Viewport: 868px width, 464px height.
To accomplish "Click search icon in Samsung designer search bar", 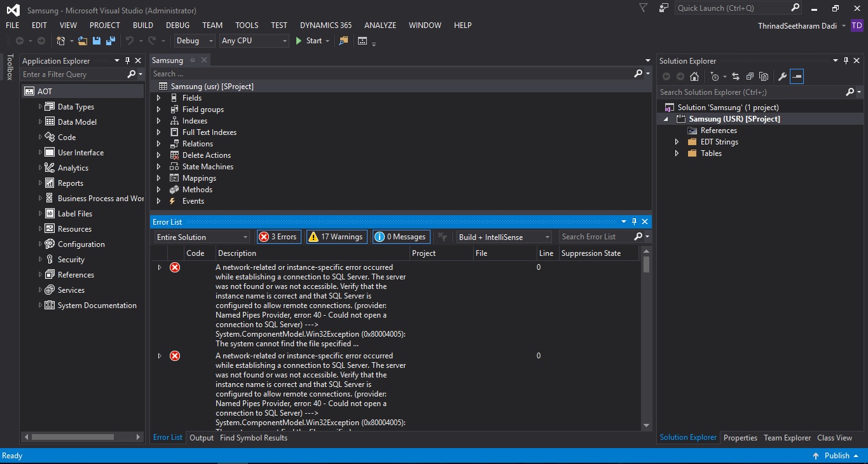I will 638,74.
